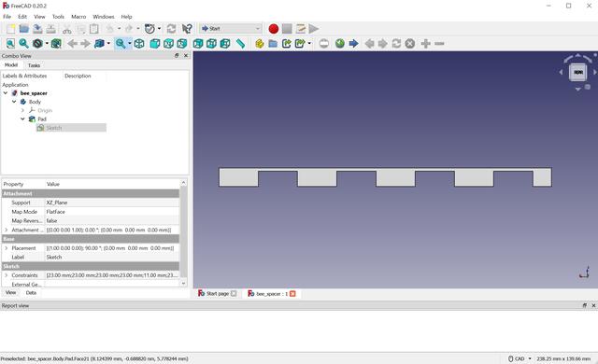The width and height of the screenshot is (598, 364).
Task: Expand the Origin tree node
Action: pos(22,110)
